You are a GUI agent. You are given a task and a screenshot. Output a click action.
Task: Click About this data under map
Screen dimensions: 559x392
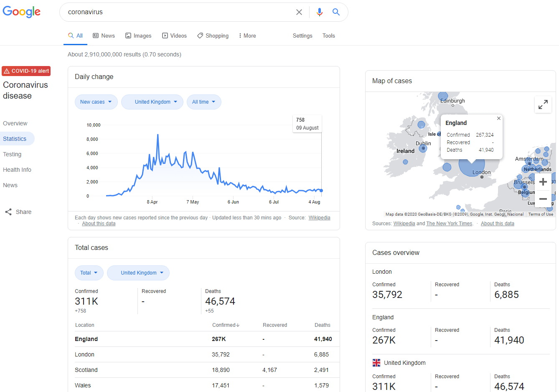(x=497, y=224)
